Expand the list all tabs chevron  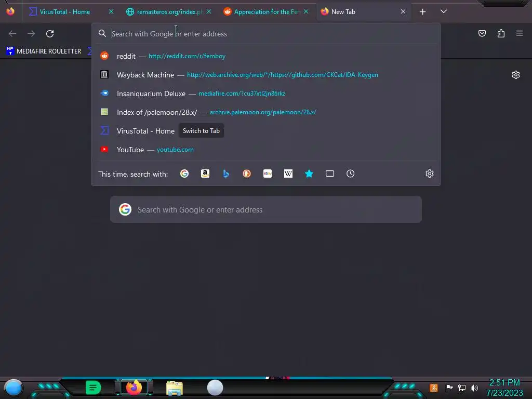[x=444, y=11]
